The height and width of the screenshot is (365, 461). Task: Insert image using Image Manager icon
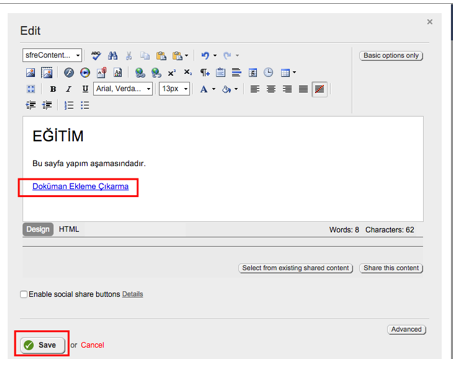31,72
